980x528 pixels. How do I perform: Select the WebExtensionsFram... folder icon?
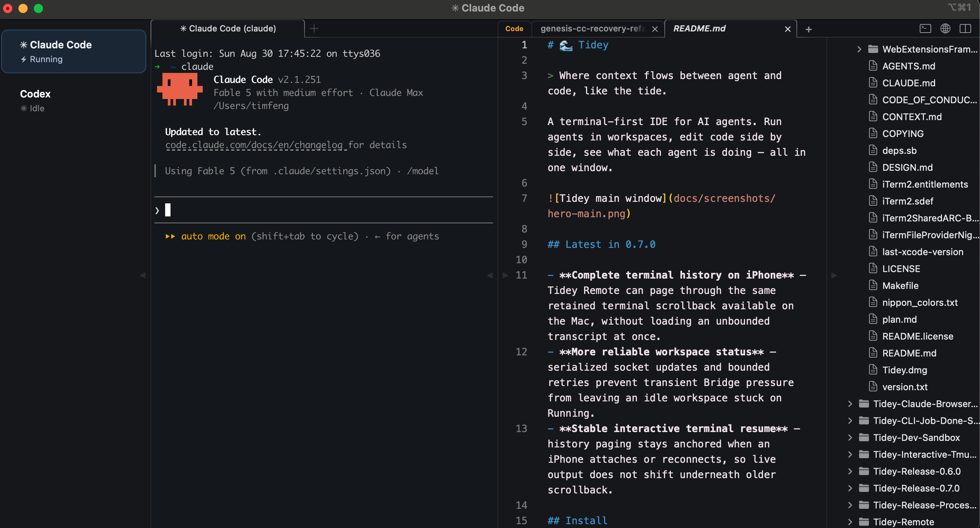(x=873, y=49)
